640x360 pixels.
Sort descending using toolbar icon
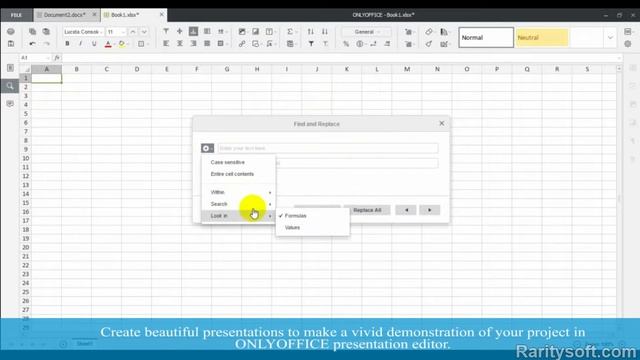324,31
